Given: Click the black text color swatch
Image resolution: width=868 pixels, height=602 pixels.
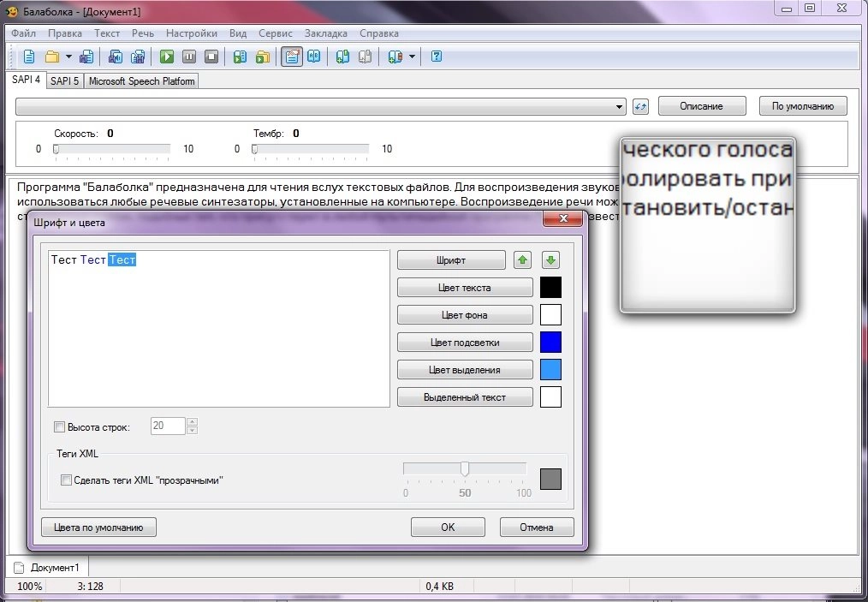Looking at the screenshot, I should 550,288.
